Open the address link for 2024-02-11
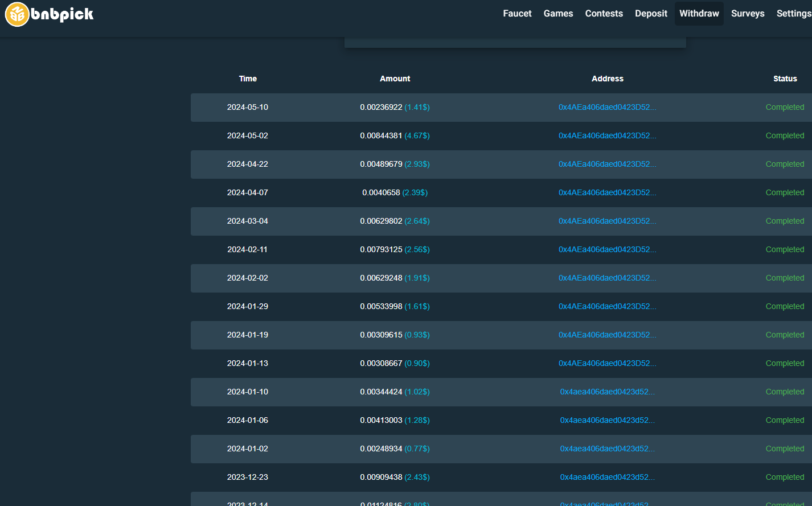This screenshot has height=506, width=812. [607, 250]
